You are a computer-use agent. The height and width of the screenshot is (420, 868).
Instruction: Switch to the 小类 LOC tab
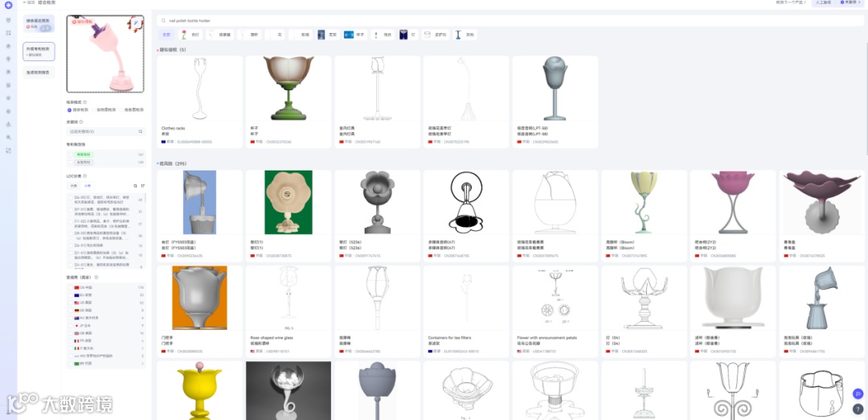pyautogui.click(x=87, y=186)
